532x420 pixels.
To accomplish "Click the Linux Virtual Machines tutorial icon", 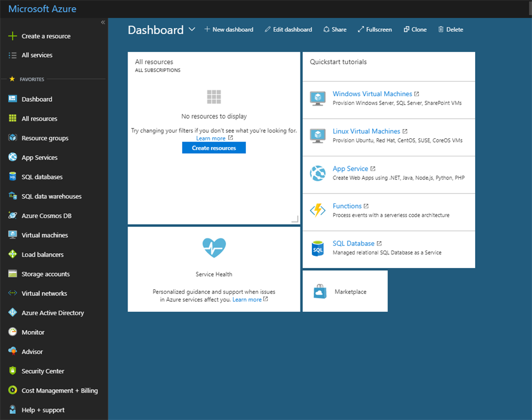I will click(317, 136).
